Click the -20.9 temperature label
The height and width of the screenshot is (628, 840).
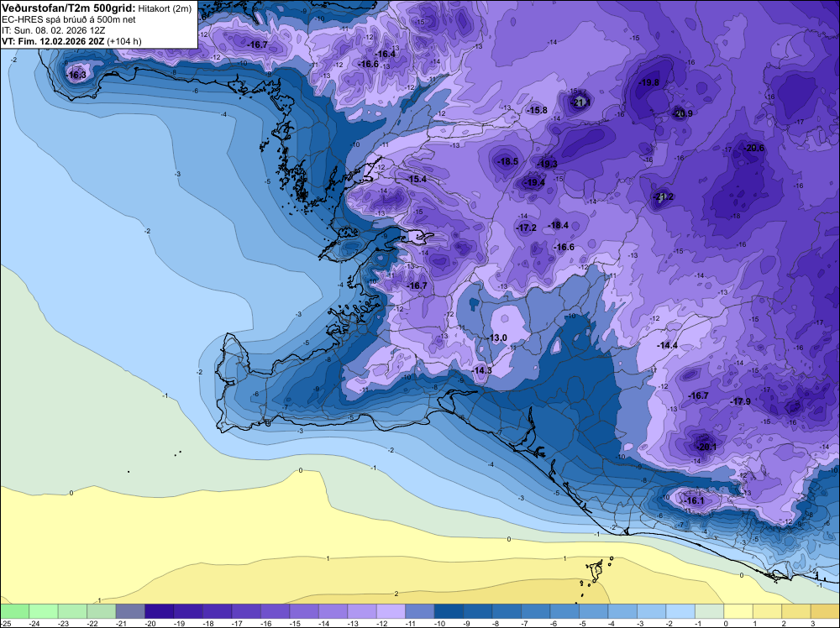coord(682,113)
